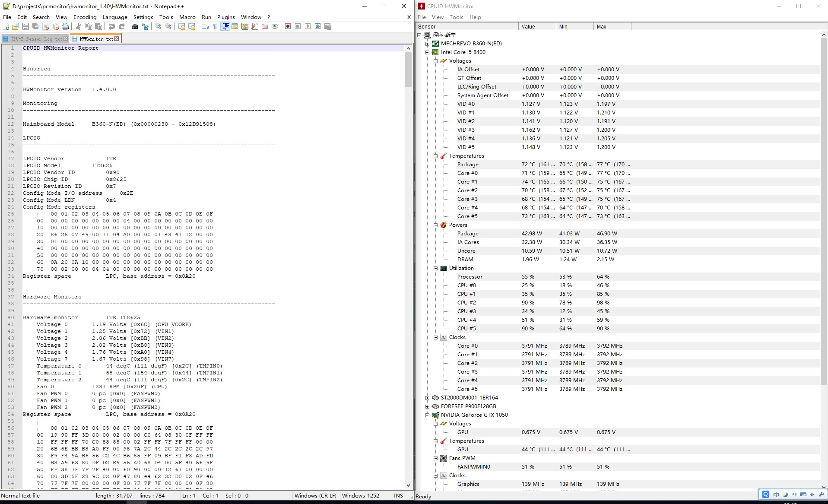Undo the last action in Notepad++

[112, 26]
